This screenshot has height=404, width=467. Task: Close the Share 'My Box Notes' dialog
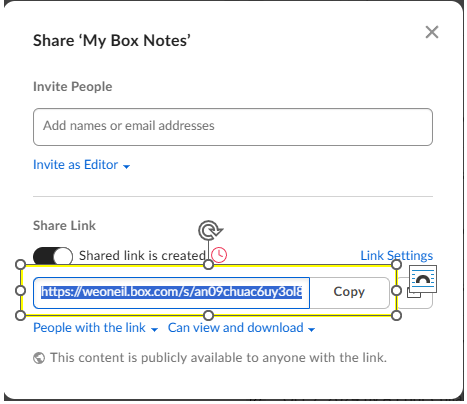[432, 32]
